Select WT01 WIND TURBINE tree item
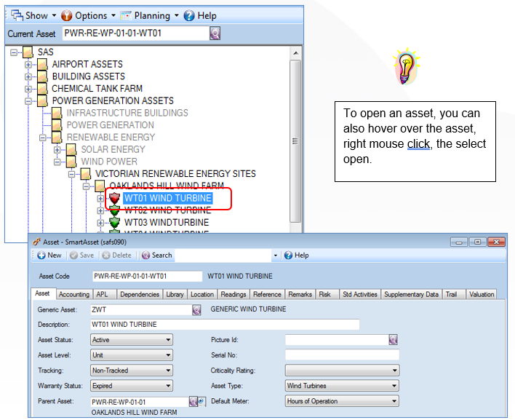The image size is (515, 420). (168, 198)
